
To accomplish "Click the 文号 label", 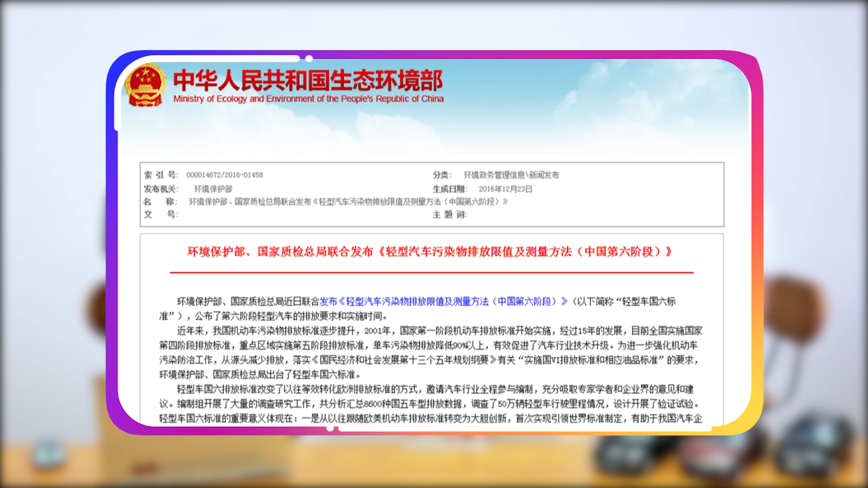I will (x=161, y=215).
